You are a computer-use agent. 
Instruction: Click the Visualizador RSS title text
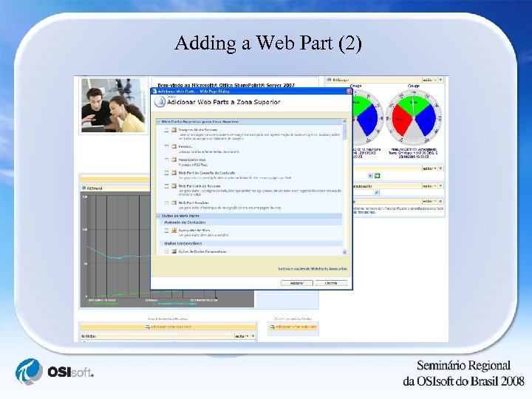click(x=192, y=160)
